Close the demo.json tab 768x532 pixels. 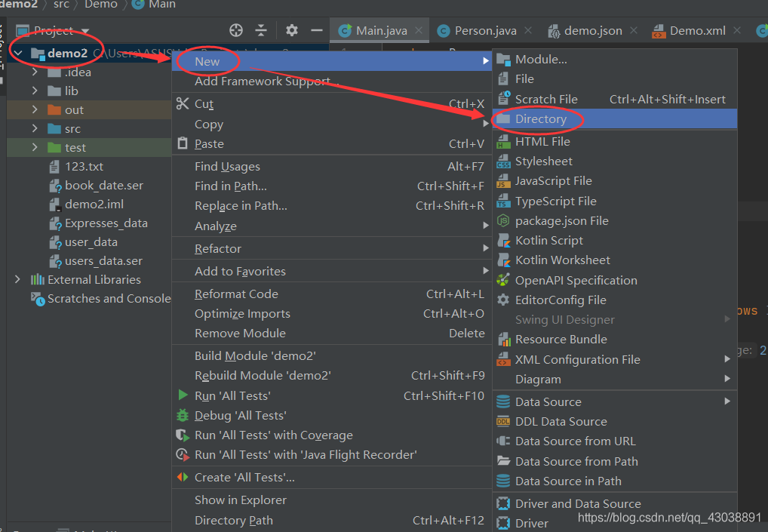(x=634, y=30)
